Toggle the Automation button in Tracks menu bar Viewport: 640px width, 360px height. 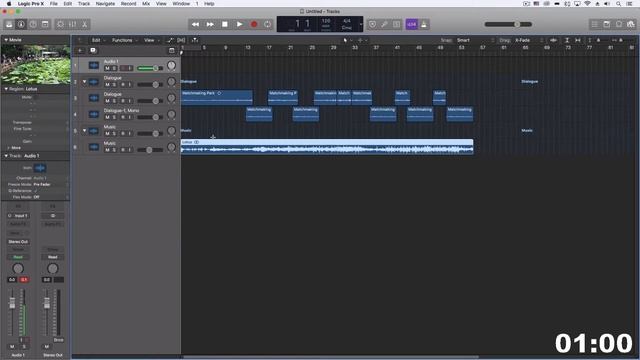click(x=170, y=40)
